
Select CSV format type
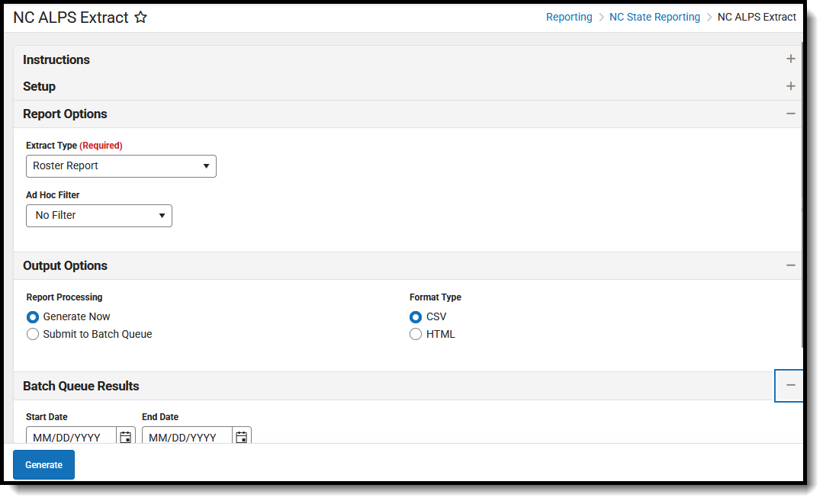click(416, 317)
